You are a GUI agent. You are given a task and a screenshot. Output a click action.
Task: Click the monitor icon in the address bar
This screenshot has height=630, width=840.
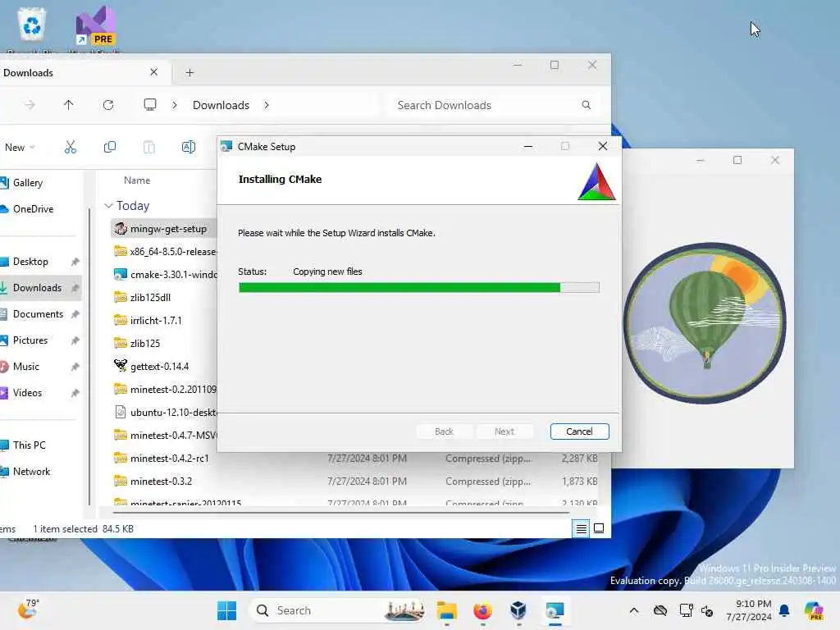(150, 104)
